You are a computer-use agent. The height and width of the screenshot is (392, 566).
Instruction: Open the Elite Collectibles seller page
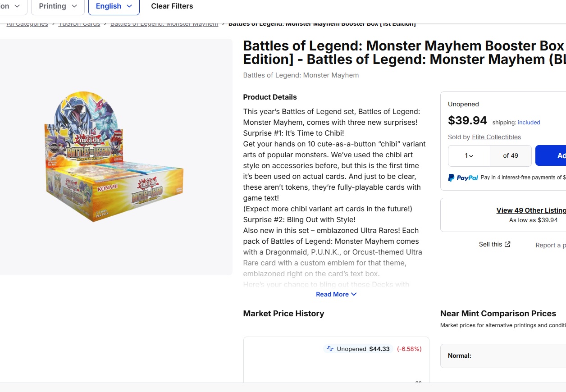496,137
